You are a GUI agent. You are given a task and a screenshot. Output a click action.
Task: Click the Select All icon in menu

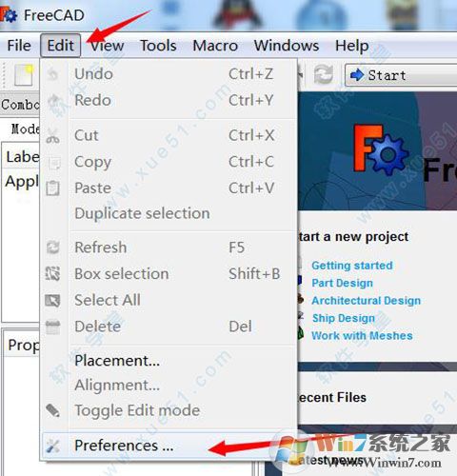click(52, 300)
